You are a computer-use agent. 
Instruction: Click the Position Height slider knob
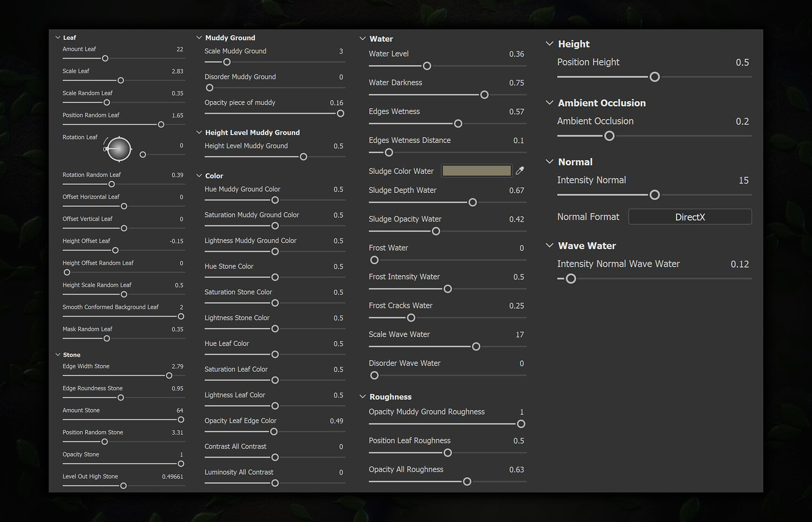(654, 77)
